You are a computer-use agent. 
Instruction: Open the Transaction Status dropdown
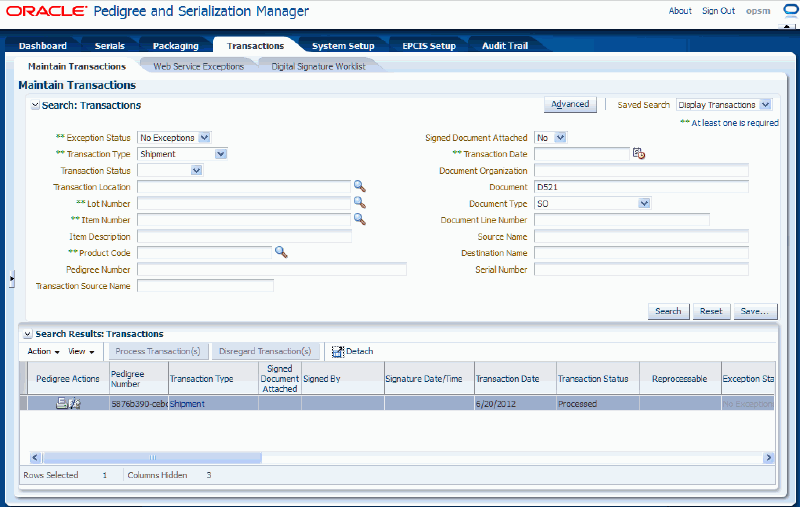[x=196, y=170]
